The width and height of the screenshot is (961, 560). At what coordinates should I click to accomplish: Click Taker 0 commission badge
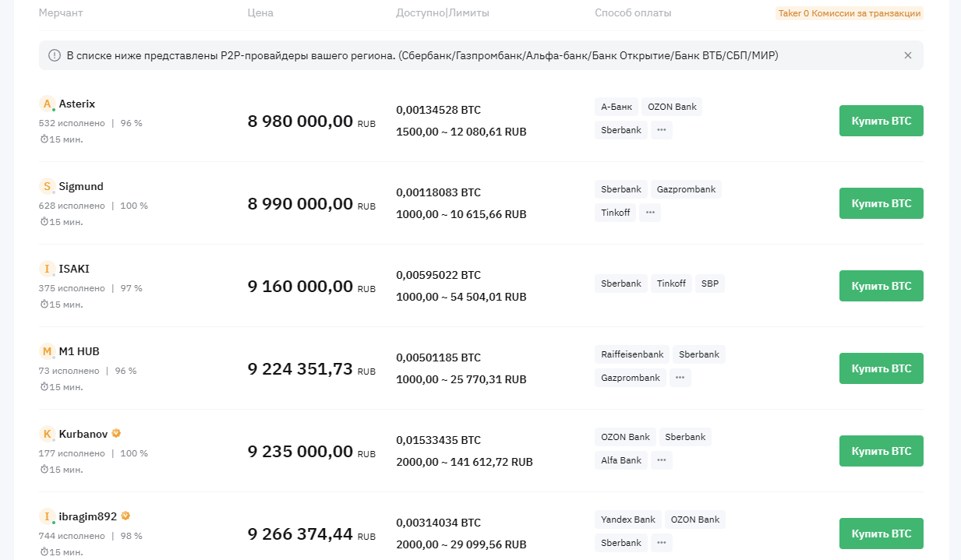[850, 13]
